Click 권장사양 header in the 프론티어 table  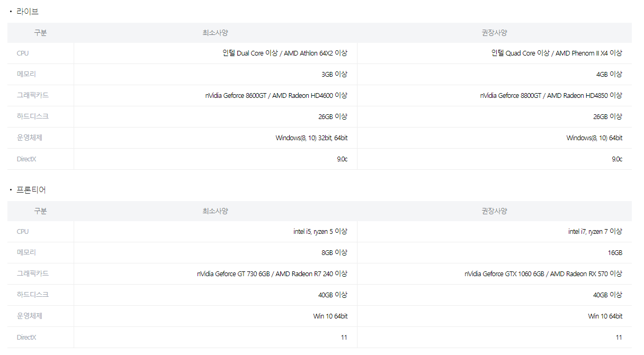[494, 211]
